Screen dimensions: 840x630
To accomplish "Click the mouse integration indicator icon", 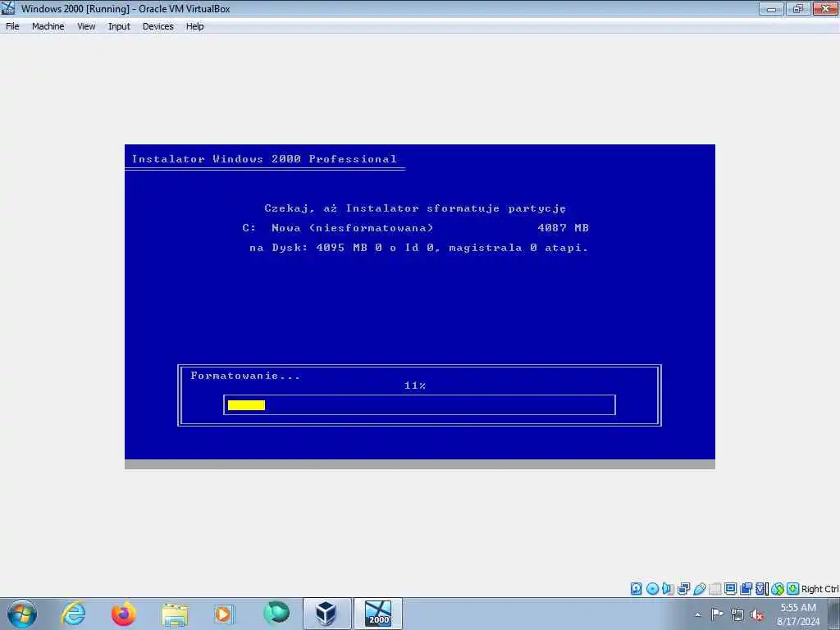I will [x=778, y=589].
